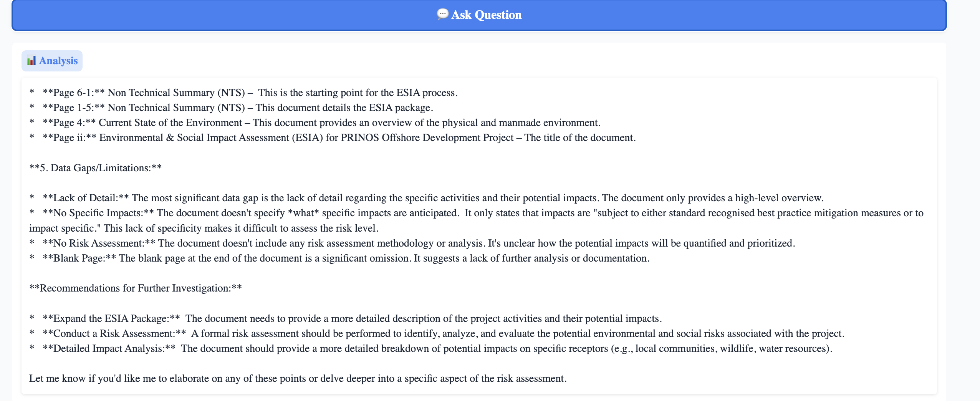This screenshot has height=401, width=980.
Task: Click the Page 4 Current State entry
Action: pyautogui.click(x=315, y=123)
